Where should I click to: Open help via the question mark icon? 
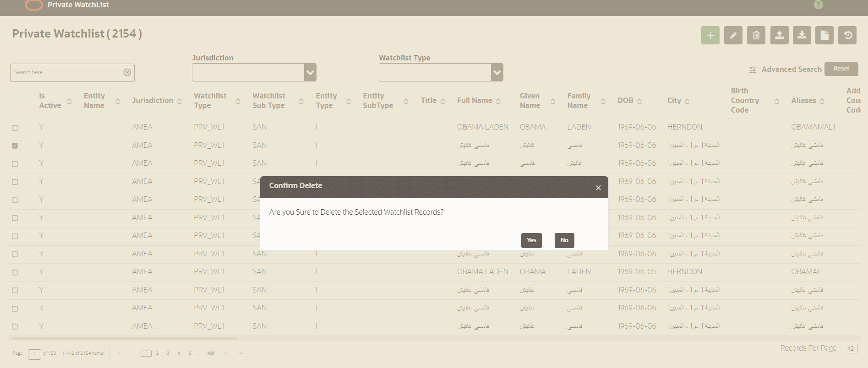point(819,5)
